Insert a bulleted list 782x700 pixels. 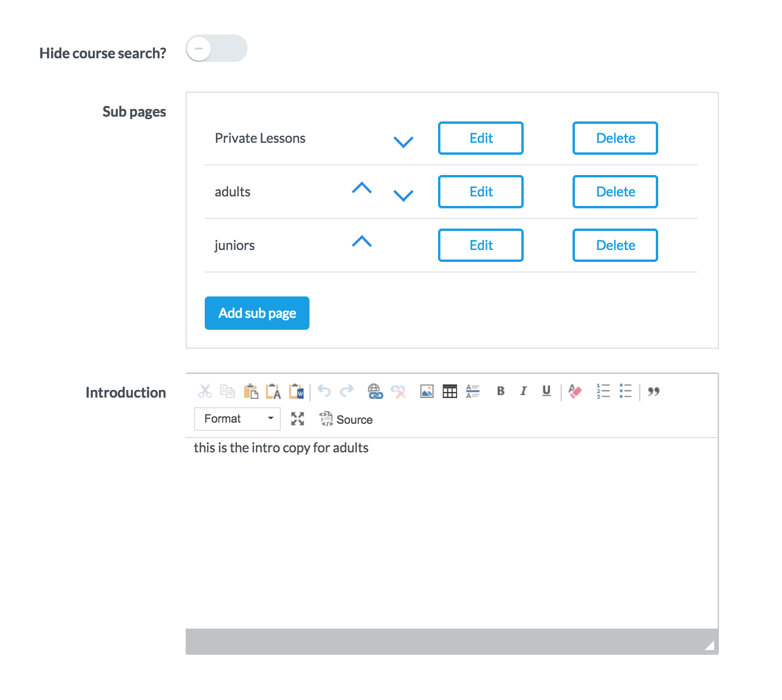tap(625, 391)
